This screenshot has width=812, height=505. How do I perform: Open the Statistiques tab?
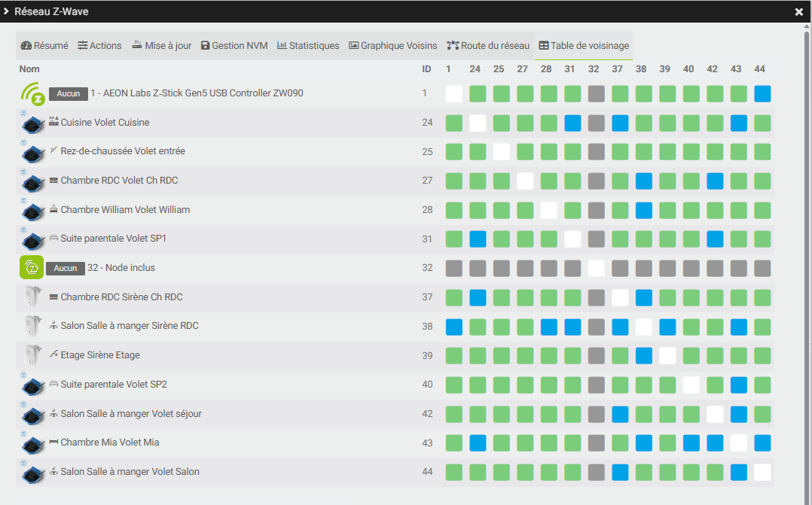(308, 46)
